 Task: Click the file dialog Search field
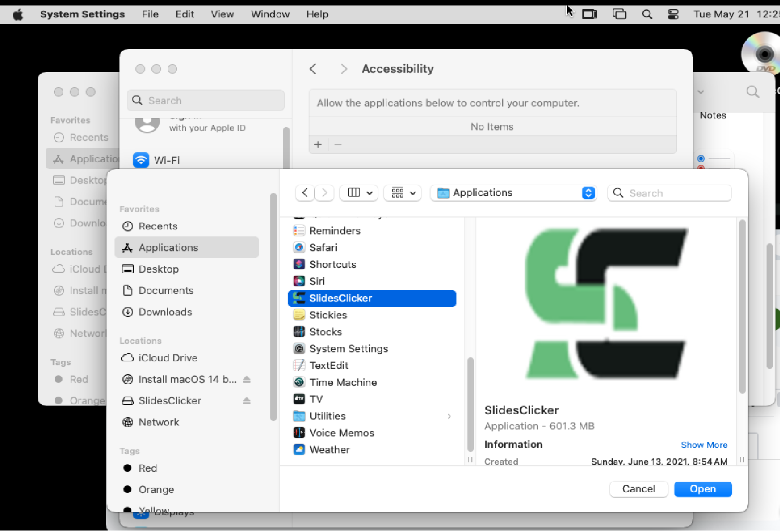(669, 193)
